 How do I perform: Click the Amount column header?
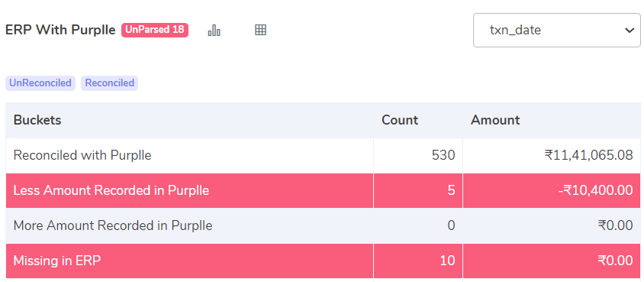pos(495,120)
